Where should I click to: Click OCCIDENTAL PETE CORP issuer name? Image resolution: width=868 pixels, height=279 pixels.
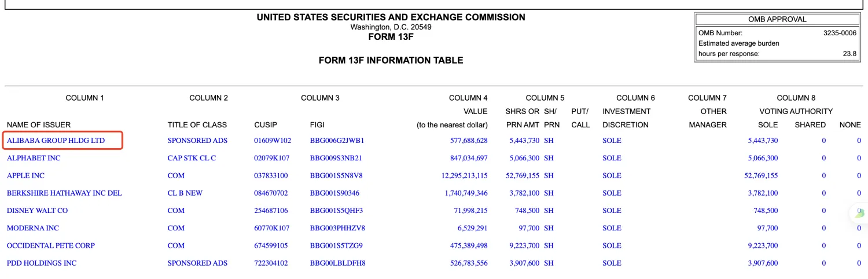pos(51,245)
